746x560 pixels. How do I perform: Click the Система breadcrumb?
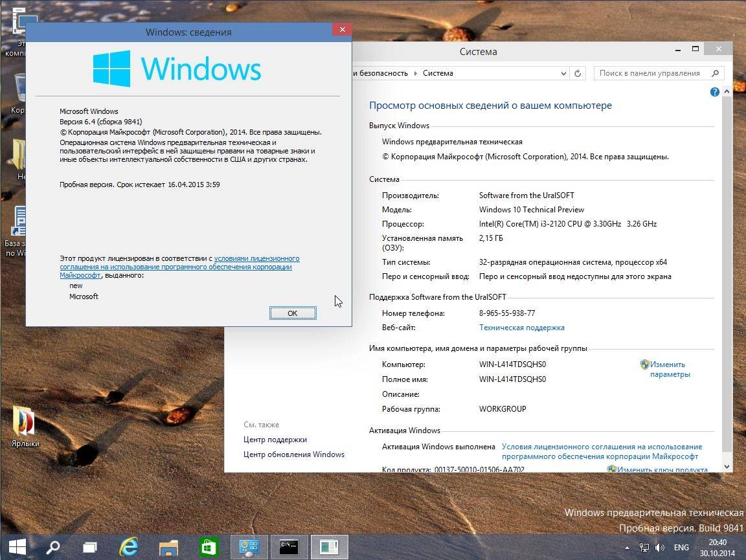click(438, 73)
